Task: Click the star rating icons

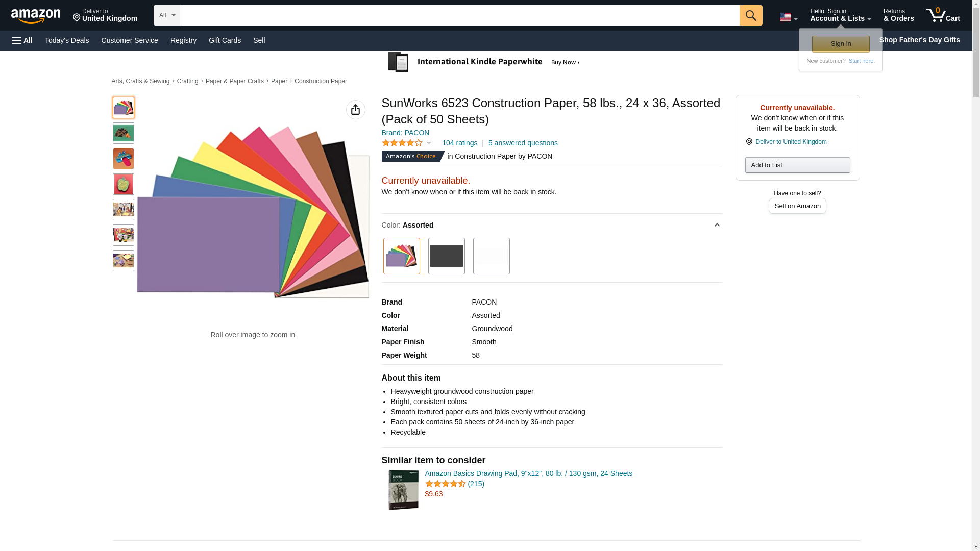Action: pyautogui.click(x=402, y=143)
